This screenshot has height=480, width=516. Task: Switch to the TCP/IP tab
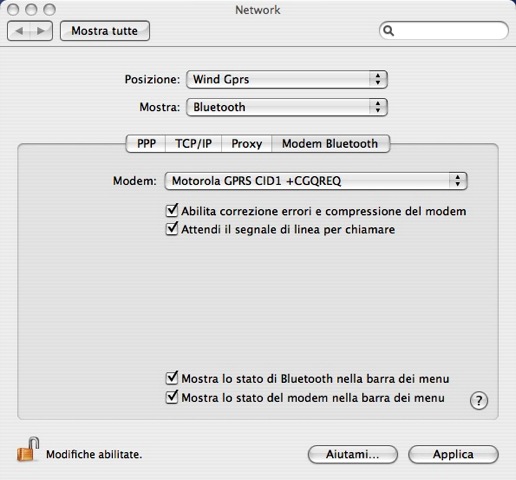[x=194, y=144]
